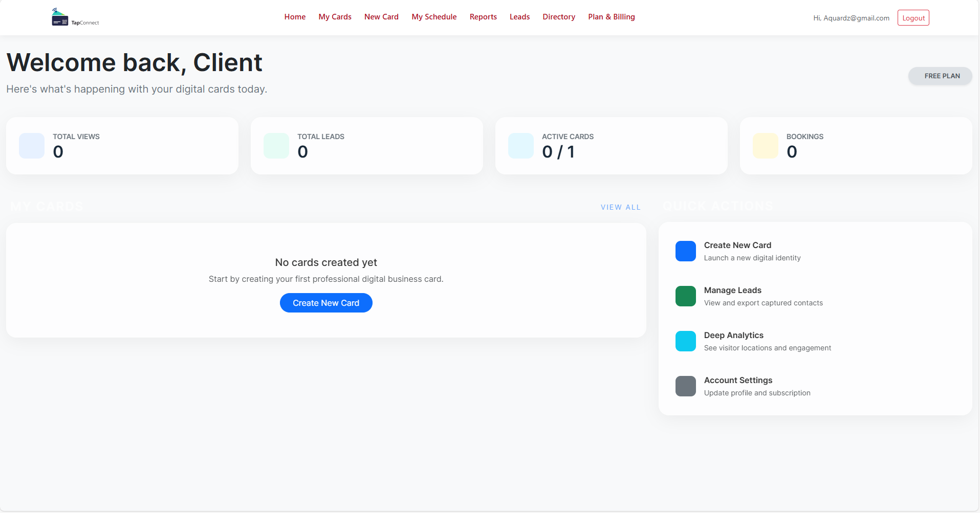Click the Total Views stat icon
This screenshot has height=513, width=980.
pyautogui.click(x=31, y=145)
